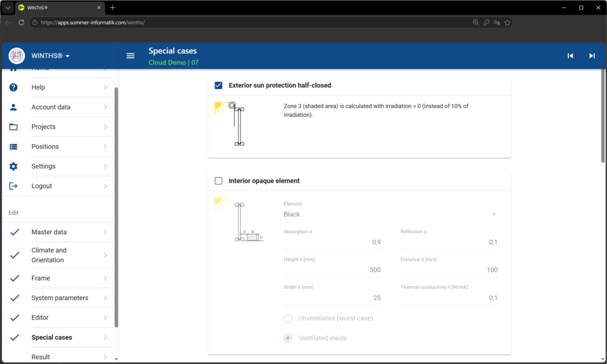The width and height of the screenshot is (607, 364).
Task: Open browser tab list dropdown
Action: [x=8, y=7]
